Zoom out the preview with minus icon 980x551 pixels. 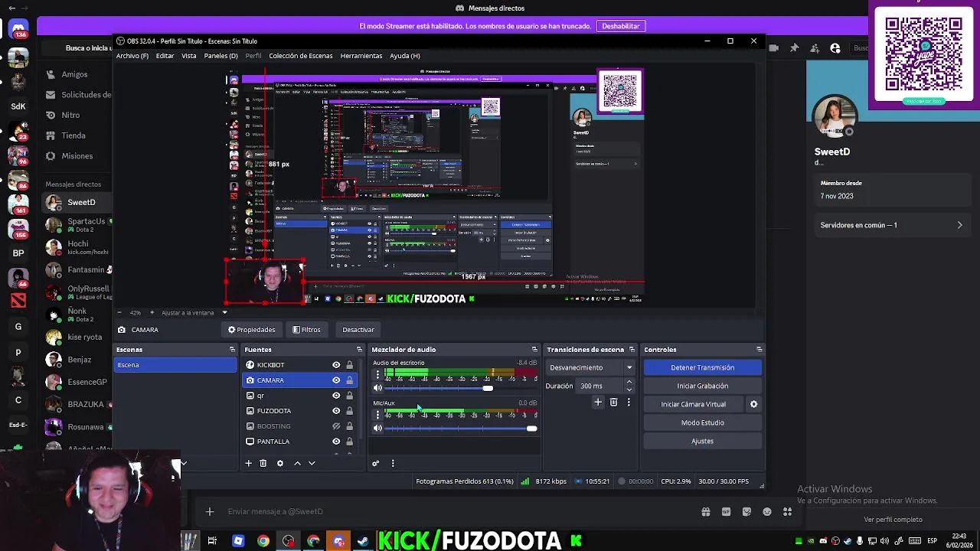[x=119, y=312]
